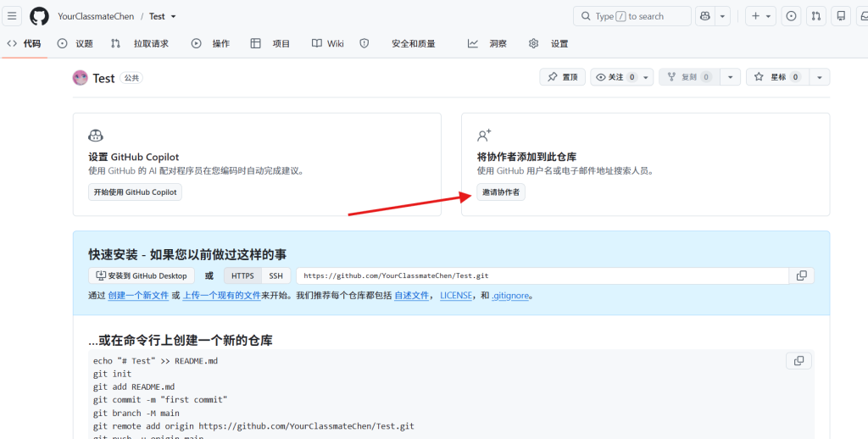This screenshot has width=868, height=439.
Task: Open the hamburger navigation menu
Action: 12,16
